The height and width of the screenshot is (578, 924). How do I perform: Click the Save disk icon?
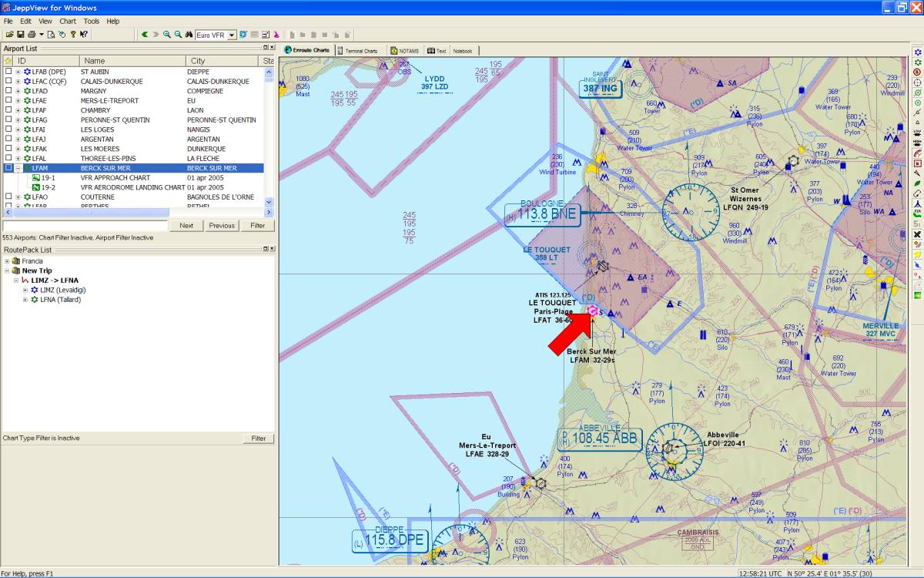(21, 35)
